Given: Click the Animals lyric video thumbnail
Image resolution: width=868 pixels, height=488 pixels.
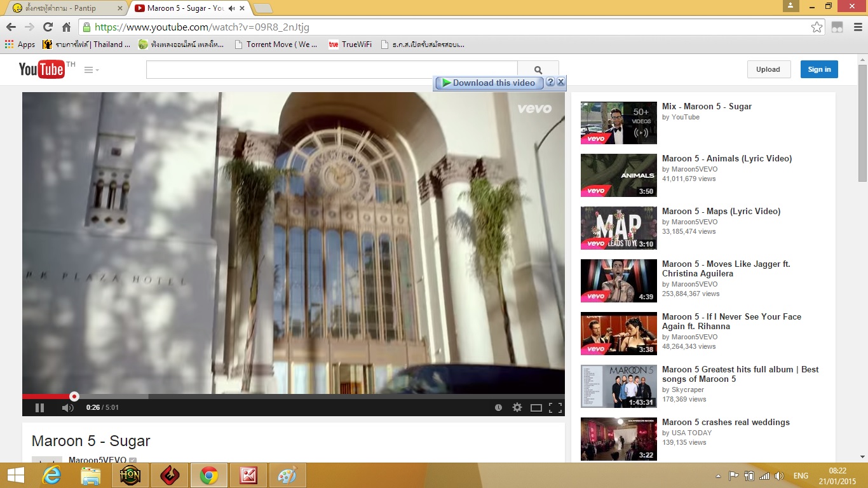Looking at the screenshot, I should pyautogui.click(x=619, y=175).
